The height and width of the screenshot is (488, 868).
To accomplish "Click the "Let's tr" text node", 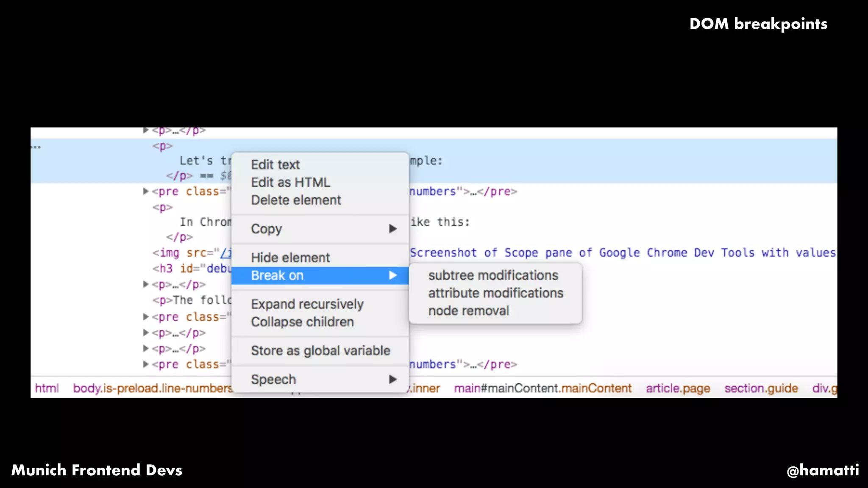I will (206, 161).
